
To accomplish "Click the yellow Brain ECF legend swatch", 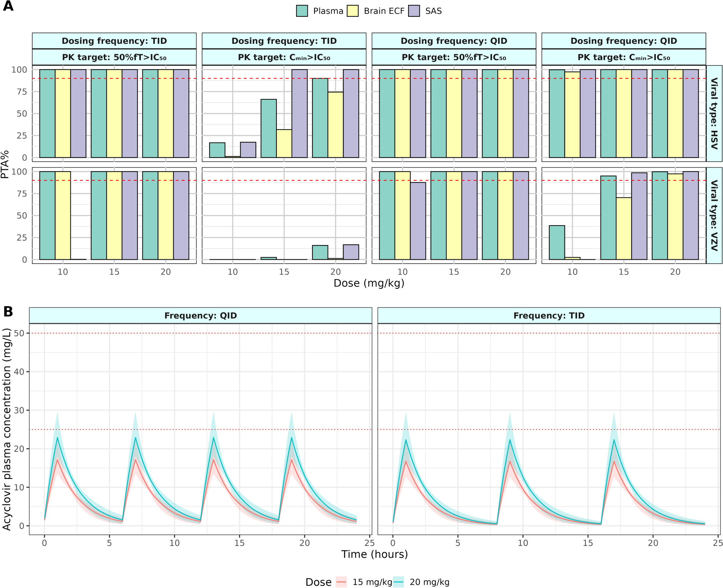I will point(353,11).
